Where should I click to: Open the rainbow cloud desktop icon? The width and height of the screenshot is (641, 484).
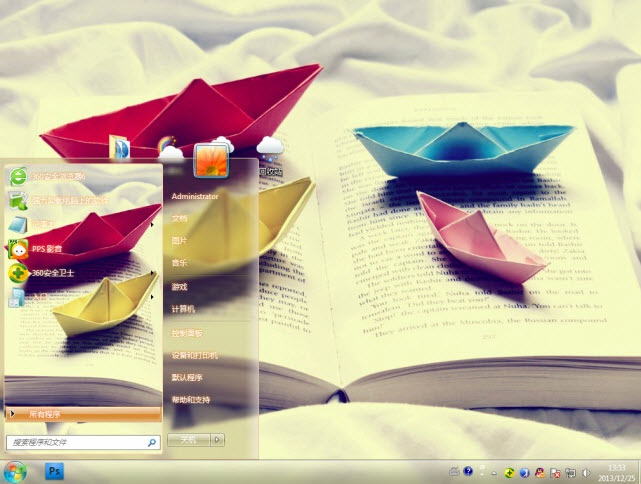pos(170,148)
